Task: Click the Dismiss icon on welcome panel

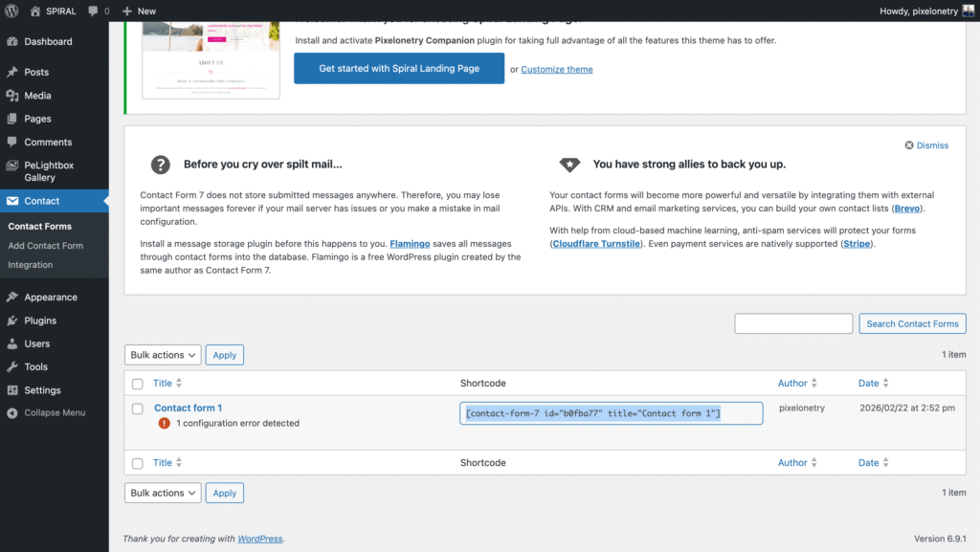Action: tap(909, 145)
